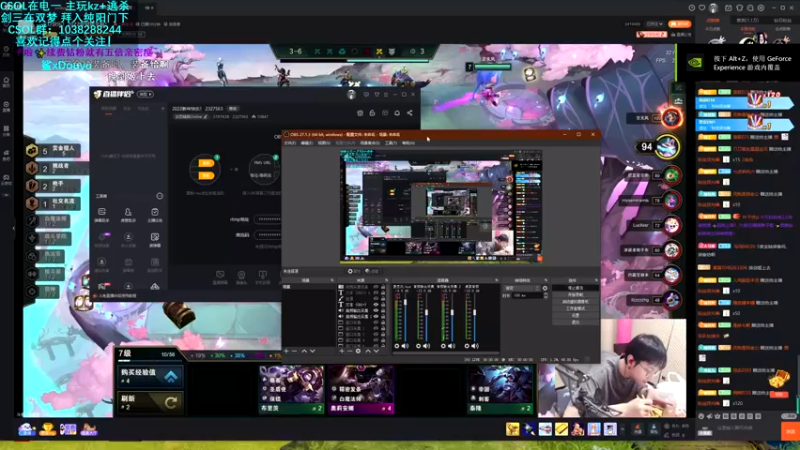Open OBS source properties gear icon
Image resolution: width=800 pixels, height=450 pixels.
[358, 351]
